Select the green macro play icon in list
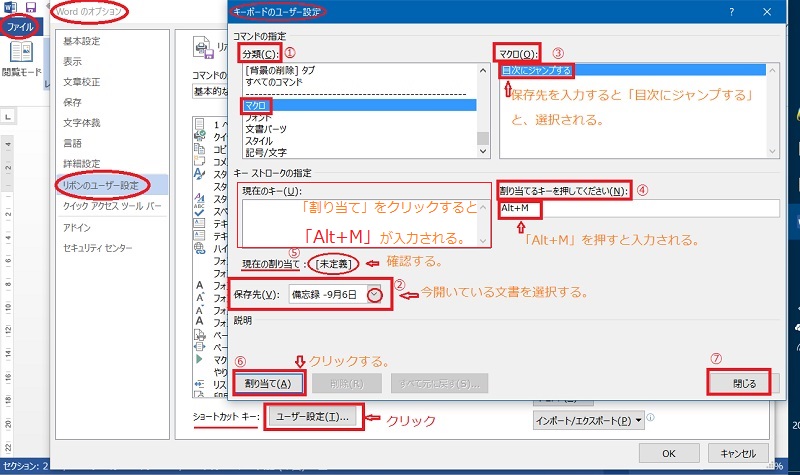 tap(199, 359)
